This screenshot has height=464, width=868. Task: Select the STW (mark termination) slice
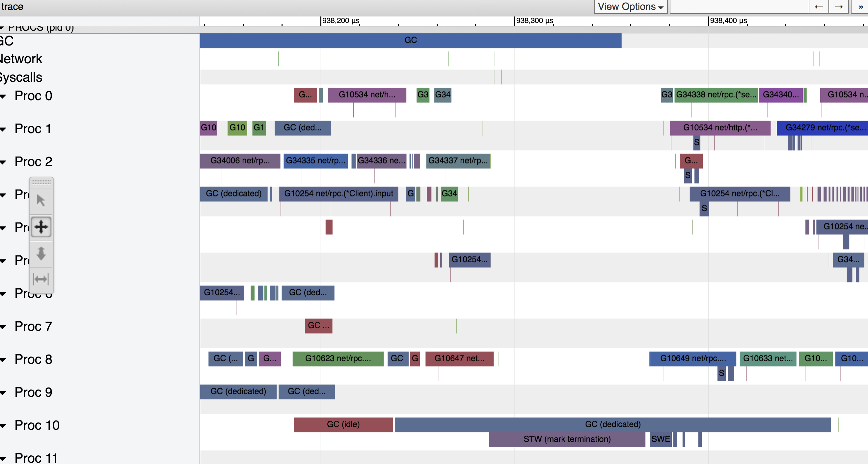[x=567, y=439]
